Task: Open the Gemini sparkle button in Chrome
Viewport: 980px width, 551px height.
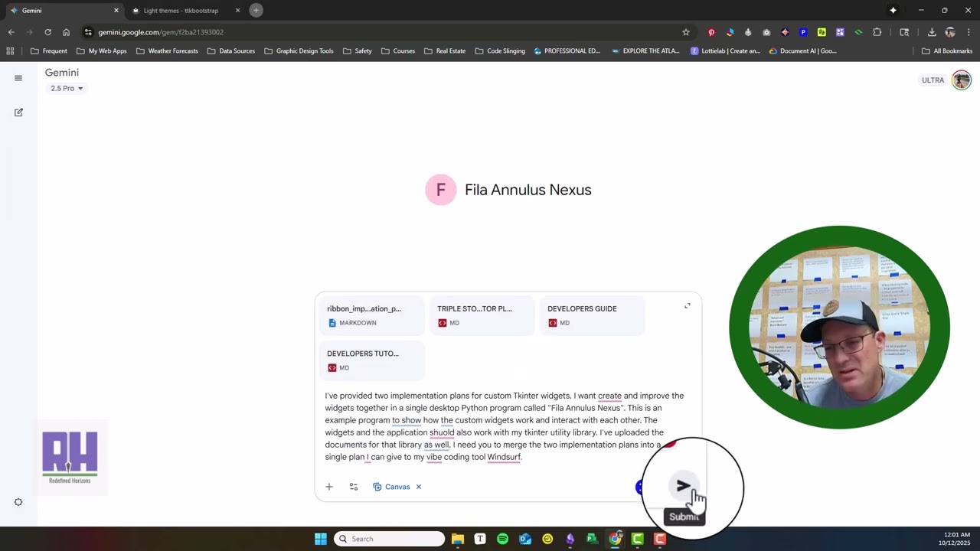Action: [893, 10]
